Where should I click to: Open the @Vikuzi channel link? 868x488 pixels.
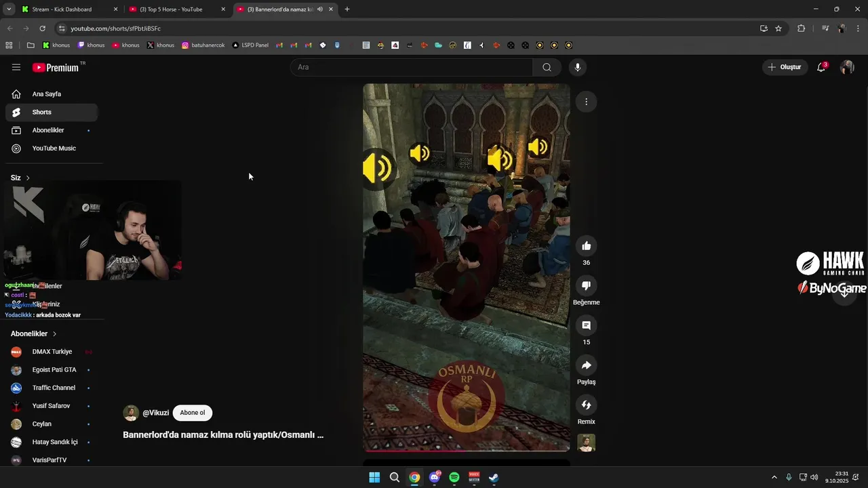(156, 413)
